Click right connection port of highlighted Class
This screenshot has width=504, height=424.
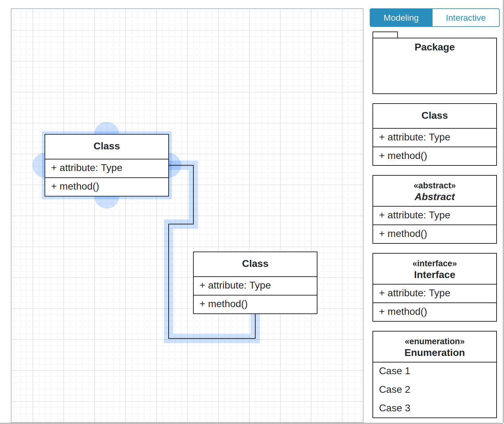coord(175,165)
